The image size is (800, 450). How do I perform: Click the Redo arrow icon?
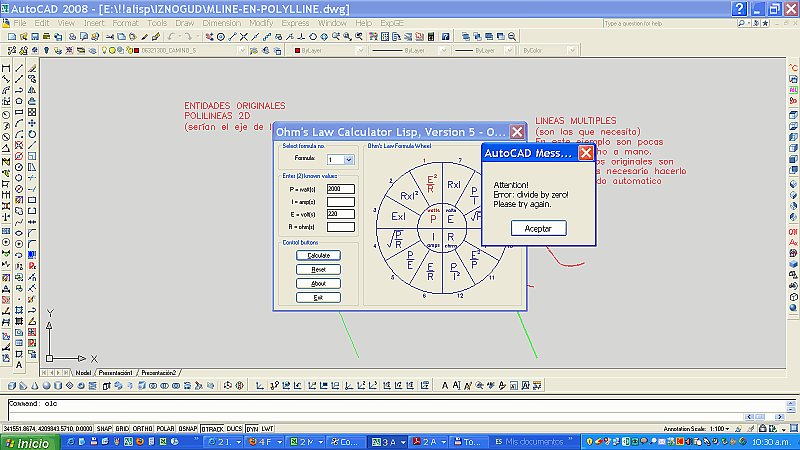(188, 36)
